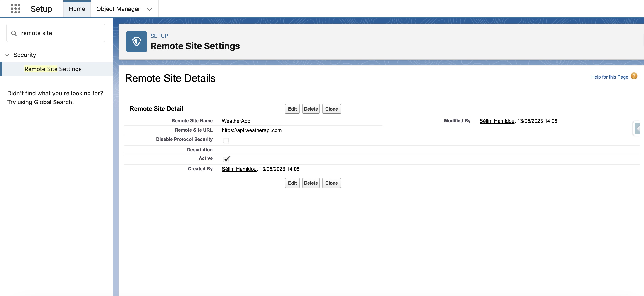Click the Setup app name text
Image resolution: width=644 pixels, height=296 pixels.
click(x=41, y=9)
